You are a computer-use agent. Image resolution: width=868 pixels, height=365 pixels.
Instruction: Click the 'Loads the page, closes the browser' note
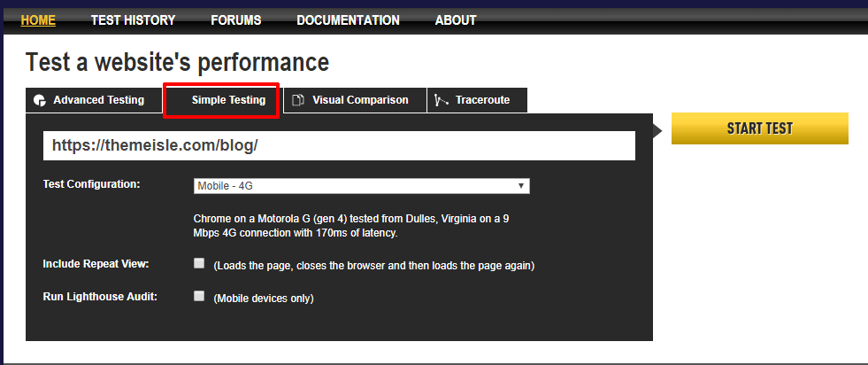[x=373, y=266]
